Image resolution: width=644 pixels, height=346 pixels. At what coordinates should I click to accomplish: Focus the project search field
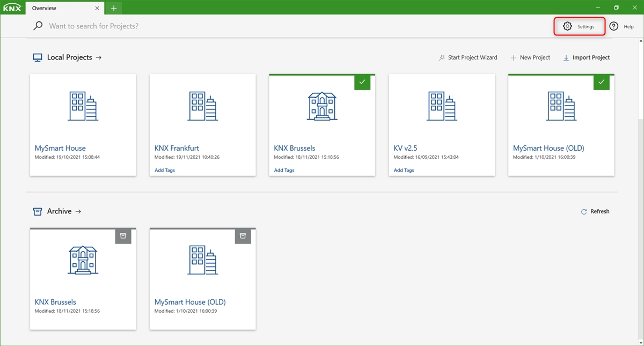point(215,26)
